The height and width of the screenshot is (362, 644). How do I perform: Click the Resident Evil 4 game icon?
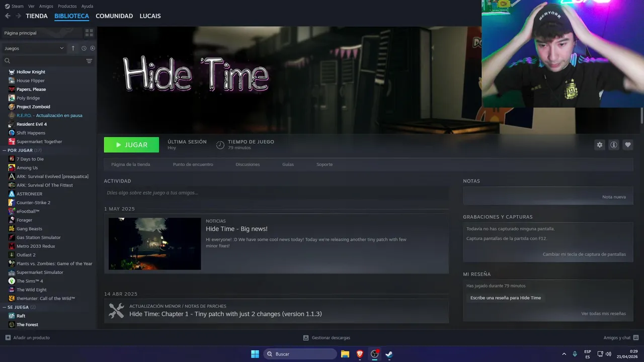point(12,124)
